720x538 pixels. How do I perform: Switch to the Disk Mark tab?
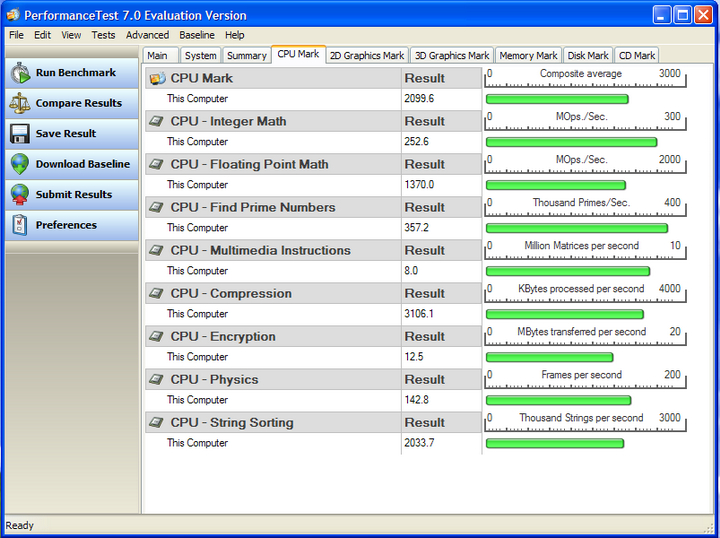(x=588, y=56)
